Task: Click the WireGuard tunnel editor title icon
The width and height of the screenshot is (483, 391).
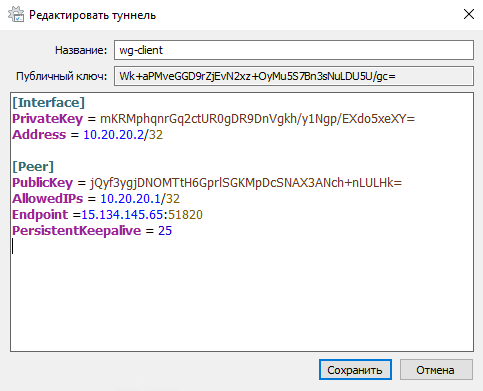Action: click(16, 15)
